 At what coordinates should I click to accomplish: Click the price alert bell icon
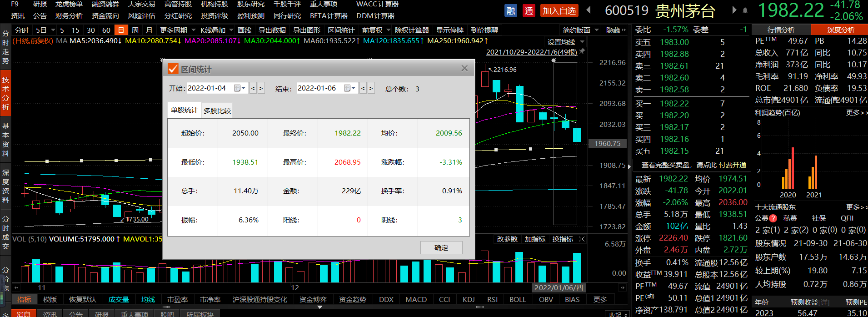click(x=745, y=10)
